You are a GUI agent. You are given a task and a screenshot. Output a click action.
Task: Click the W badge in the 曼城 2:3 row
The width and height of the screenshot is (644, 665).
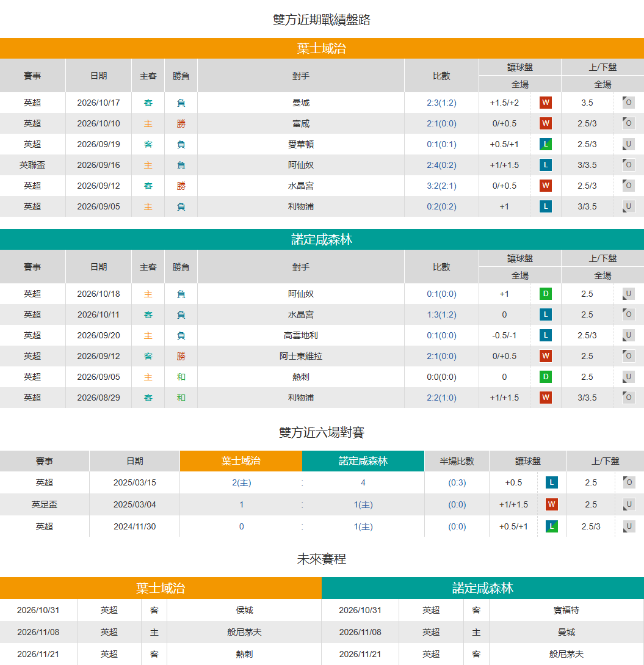coord(545,103)
